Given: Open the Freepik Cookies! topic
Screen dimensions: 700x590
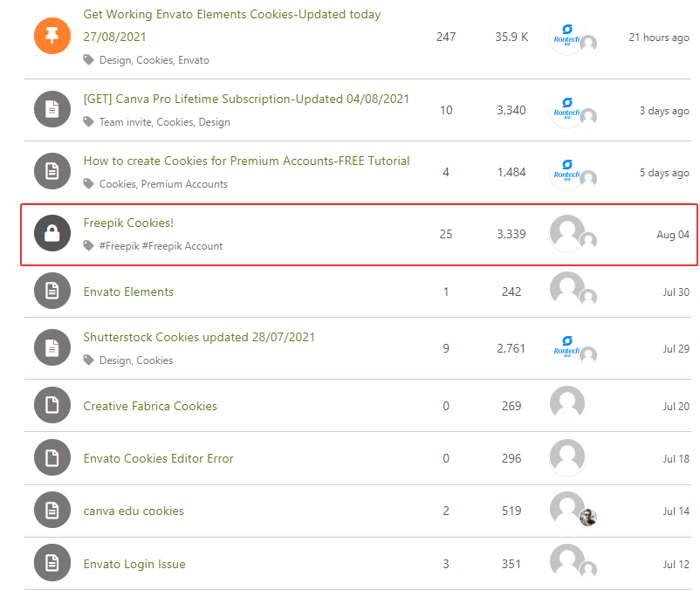Looking at the screenshot, I should point(128,223).
